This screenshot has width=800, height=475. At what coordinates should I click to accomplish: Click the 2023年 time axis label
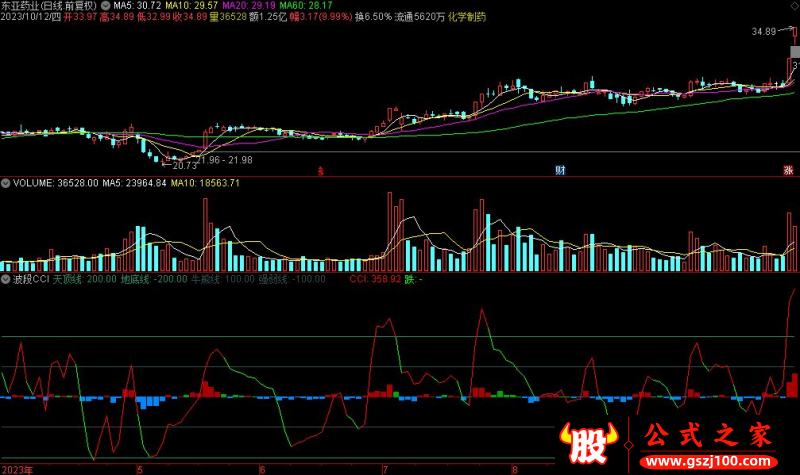[x=17, y=470]
